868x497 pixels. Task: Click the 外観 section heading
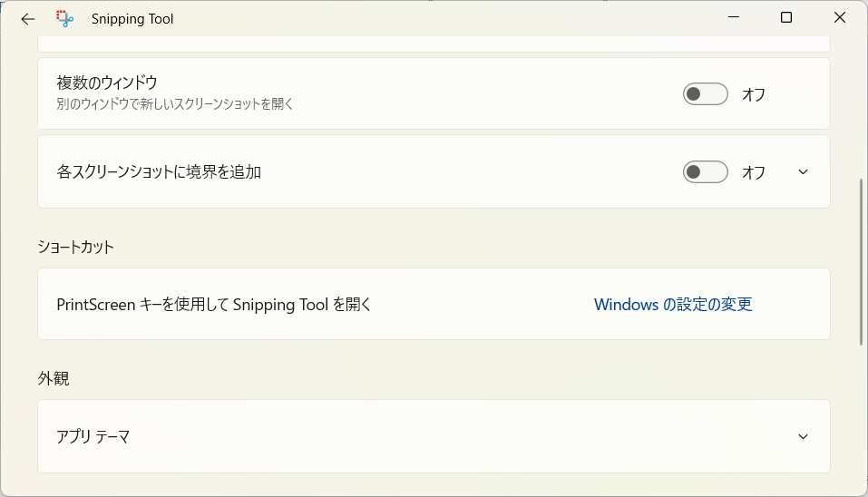click(54, 378)
